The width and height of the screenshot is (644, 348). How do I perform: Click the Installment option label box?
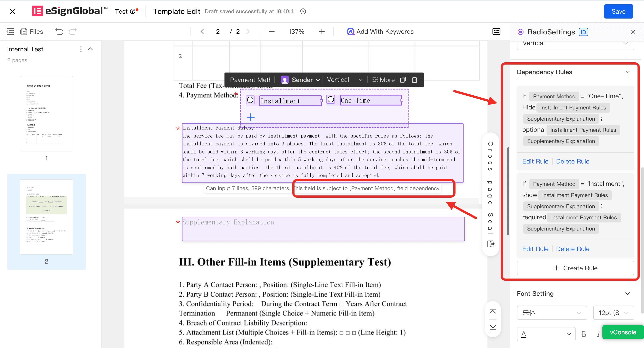(x=290, y=101)
